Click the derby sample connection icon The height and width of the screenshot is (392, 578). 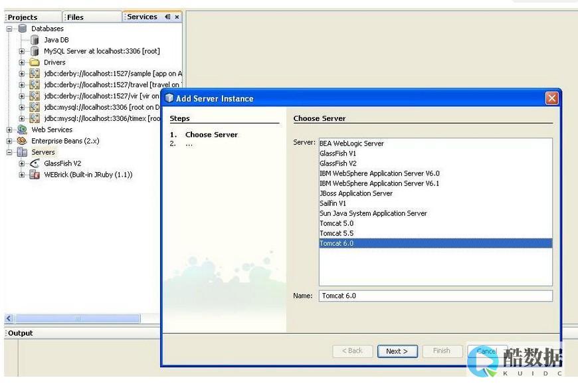[x=35, y=73]
